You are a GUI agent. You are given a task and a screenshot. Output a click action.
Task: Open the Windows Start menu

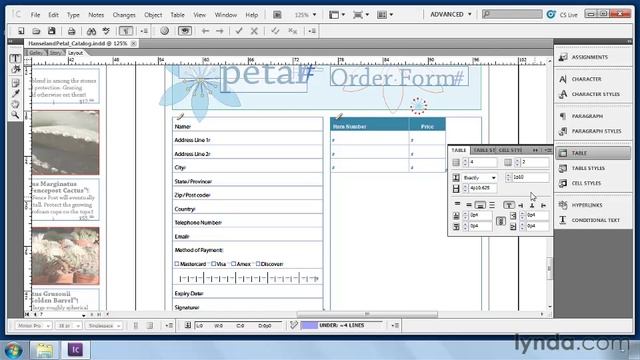click(x=13, y=350)
